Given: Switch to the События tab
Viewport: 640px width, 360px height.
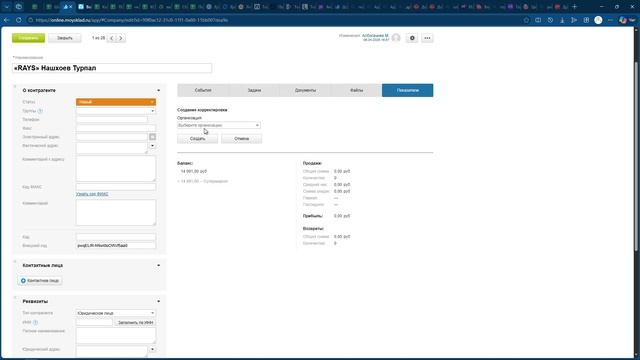Looking at the screenshot, I should pos(203,90).
